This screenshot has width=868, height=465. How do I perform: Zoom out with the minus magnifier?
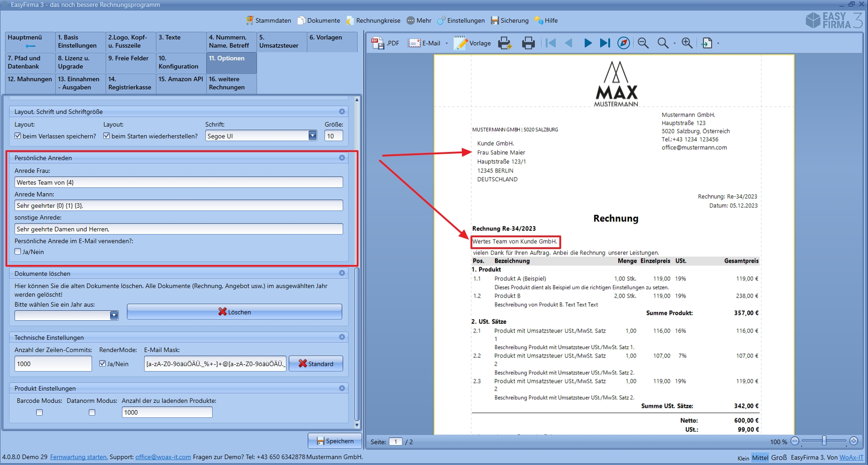pos(643,43)
